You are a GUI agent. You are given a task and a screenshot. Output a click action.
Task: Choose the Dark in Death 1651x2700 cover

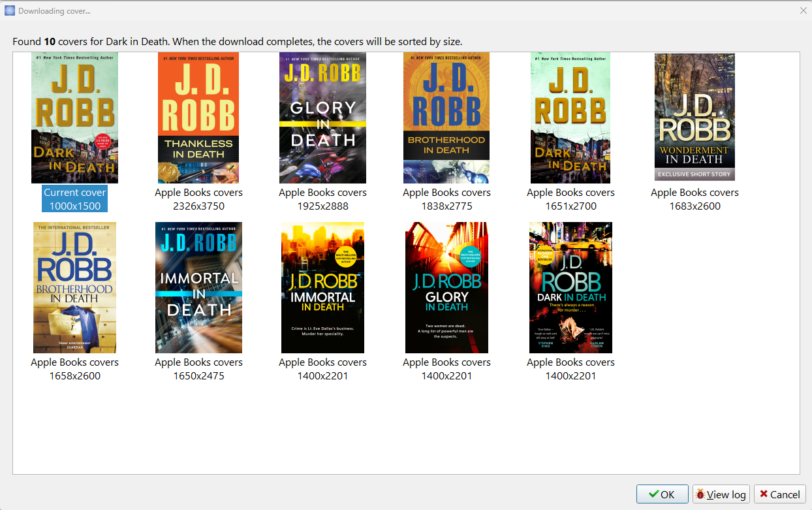click(570, 118)
